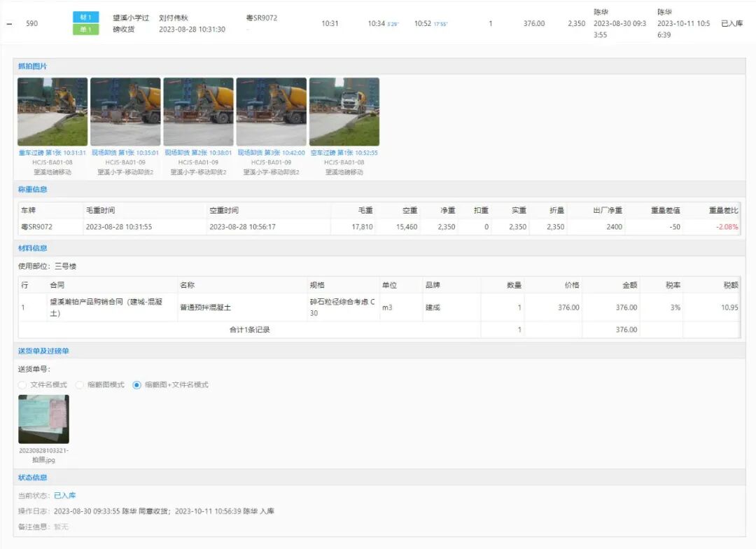
Task: Open the 现场卸货 第3张 10:42:00 photo
Action: click(271, 111)
